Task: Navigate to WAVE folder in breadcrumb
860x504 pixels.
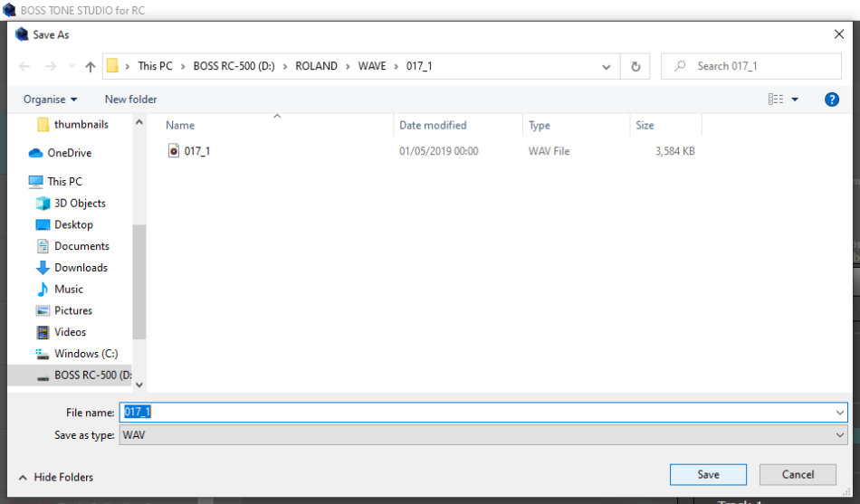Action: 372,66
